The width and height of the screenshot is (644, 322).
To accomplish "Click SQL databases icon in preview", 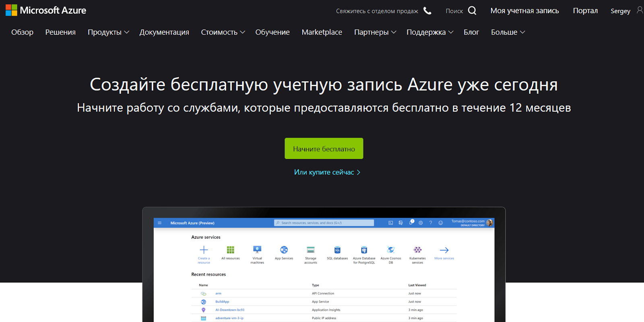I will [337, 250].
